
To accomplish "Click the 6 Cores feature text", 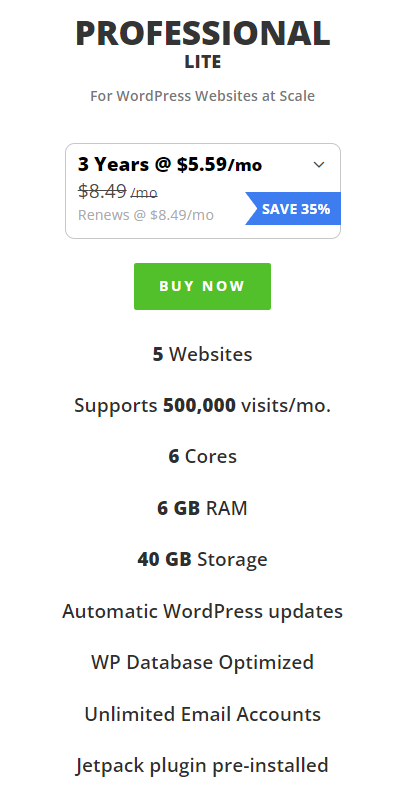I will coord(202,456).
